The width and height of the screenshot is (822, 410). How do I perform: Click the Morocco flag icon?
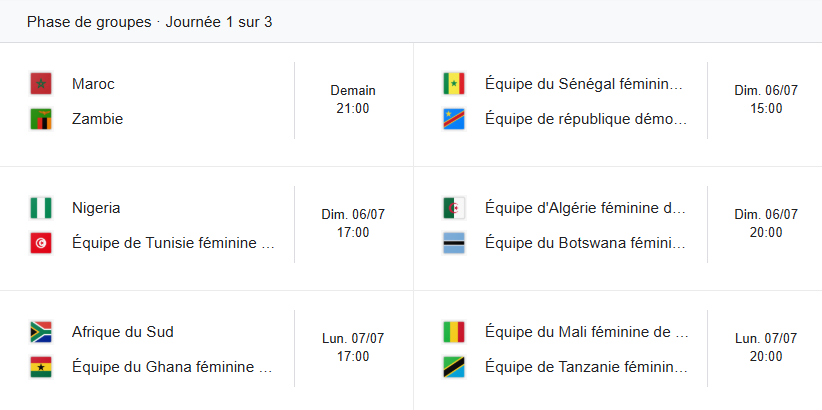coord(41,84)
